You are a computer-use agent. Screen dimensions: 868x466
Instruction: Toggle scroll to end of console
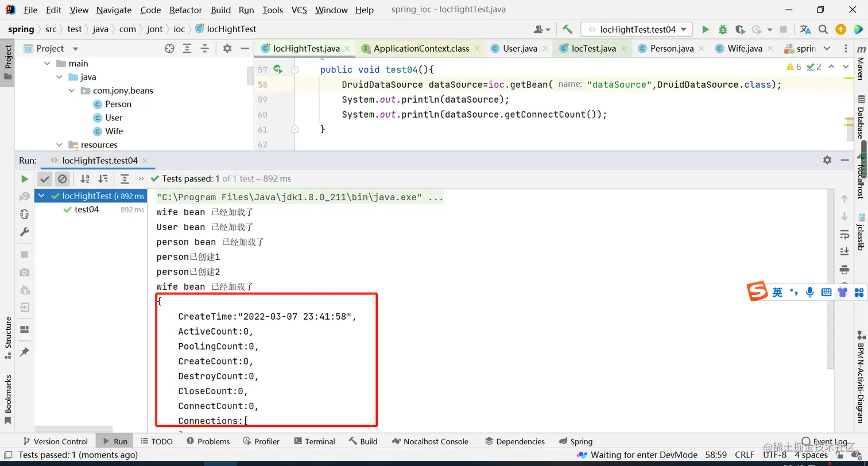point(844,252)
